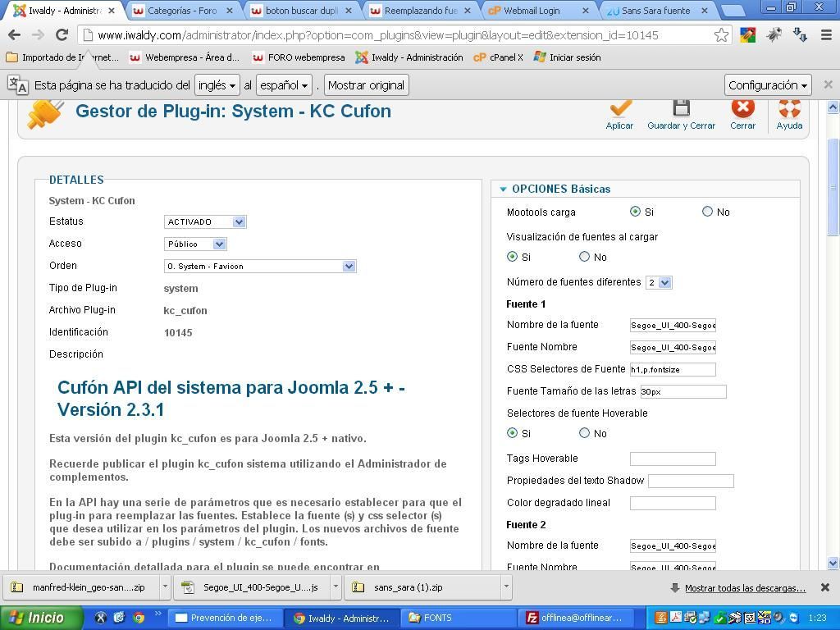Screen dimensions: 840x630
Task: Switch to the Webmail Login tab
Action: click(x=539, y=11)
